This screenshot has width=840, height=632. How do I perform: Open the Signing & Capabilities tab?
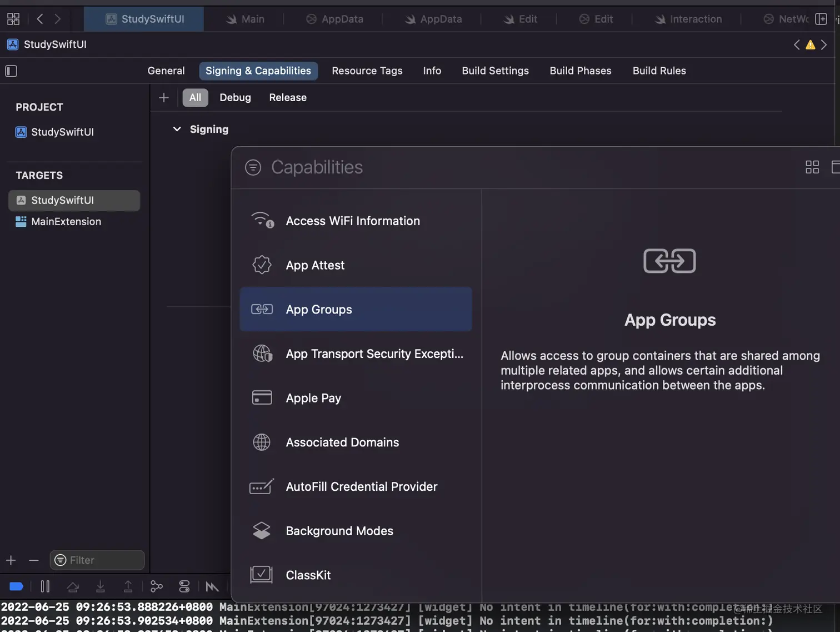coord(258,71)
